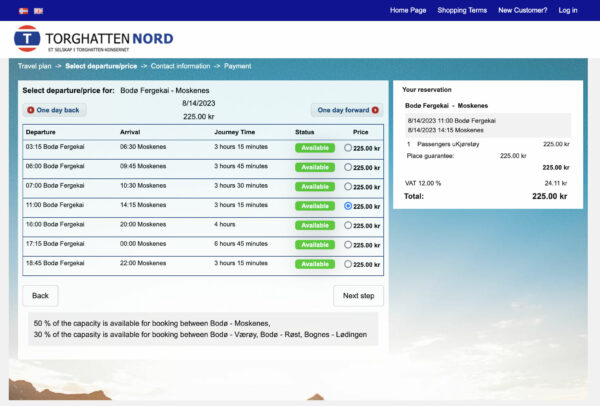Click the 8/14/2023 date above the table
Image resolution: width=600 pixels, height=406 pixels.
click(x=199, y=103)
